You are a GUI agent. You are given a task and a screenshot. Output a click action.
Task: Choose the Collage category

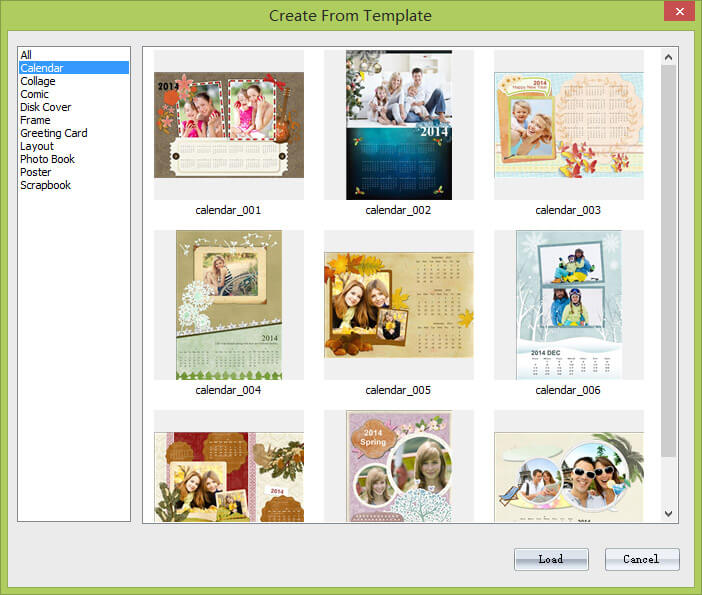point(74,81)
